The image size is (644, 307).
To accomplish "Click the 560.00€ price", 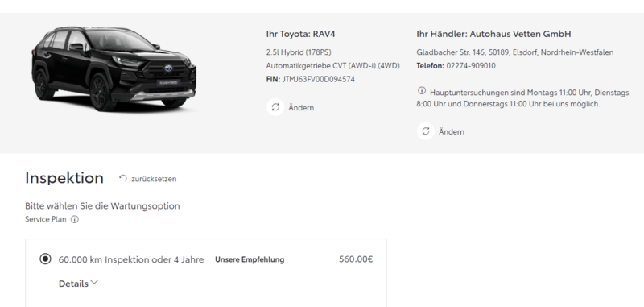I will pyautogui.click(x=356, y=259).
